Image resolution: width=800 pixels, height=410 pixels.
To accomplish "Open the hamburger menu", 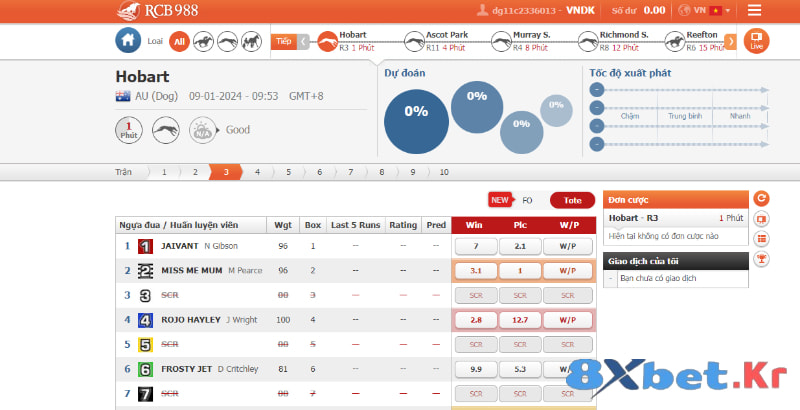I will tap(754, 11).
